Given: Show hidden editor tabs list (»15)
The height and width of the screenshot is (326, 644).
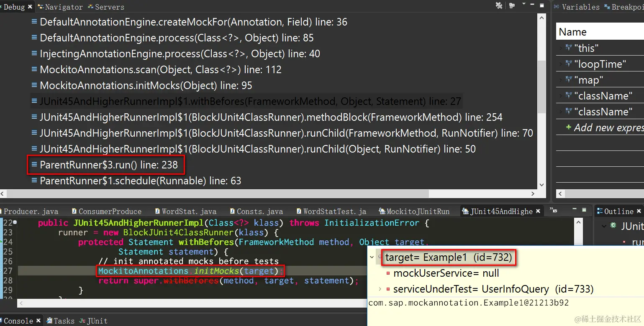Looking at the screenshot, I should point(554,210).
